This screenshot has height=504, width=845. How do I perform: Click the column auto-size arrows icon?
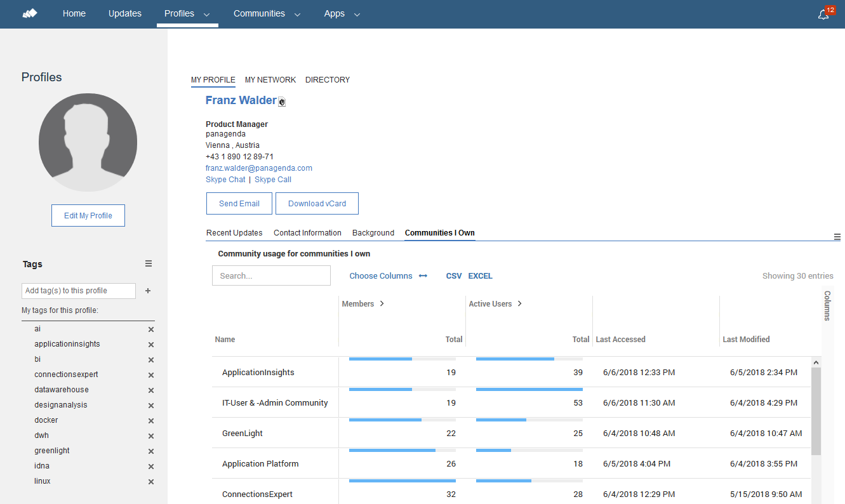point(423,276)
